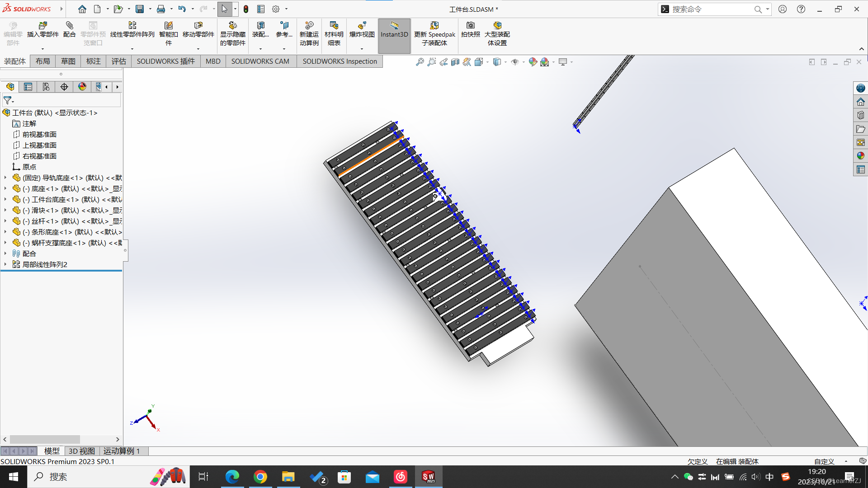
Task: Switch to the 评估 (Evaluate) tab
Action: (118, 61)
